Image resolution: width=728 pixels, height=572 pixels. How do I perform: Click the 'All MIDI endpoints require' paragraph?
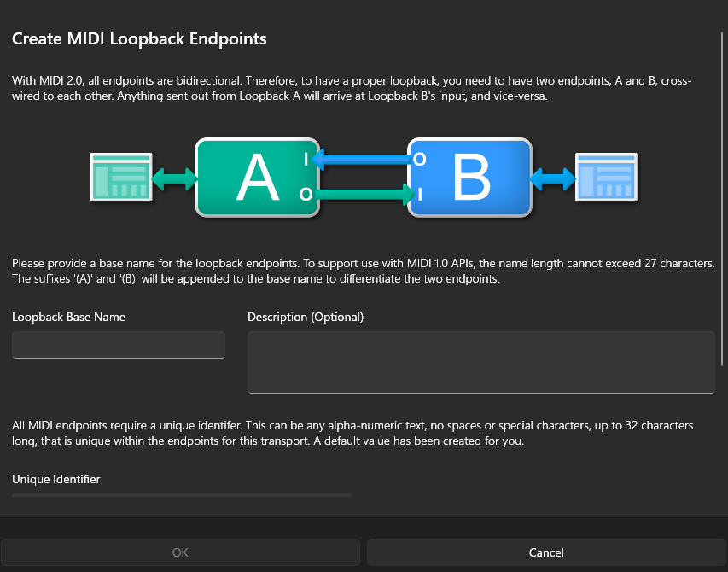pos(352,433)
